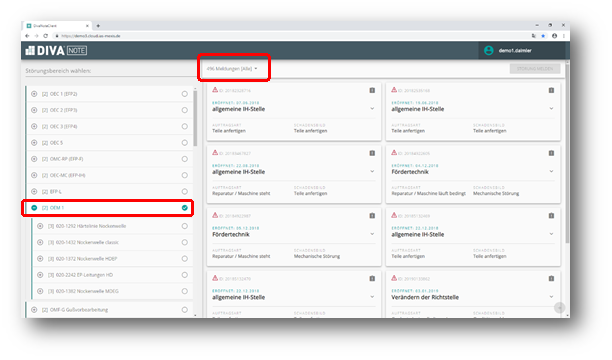Open the browser three-dot menu
Screen dimensions: 612x360
pyautogui.click(x=564, y=36)
